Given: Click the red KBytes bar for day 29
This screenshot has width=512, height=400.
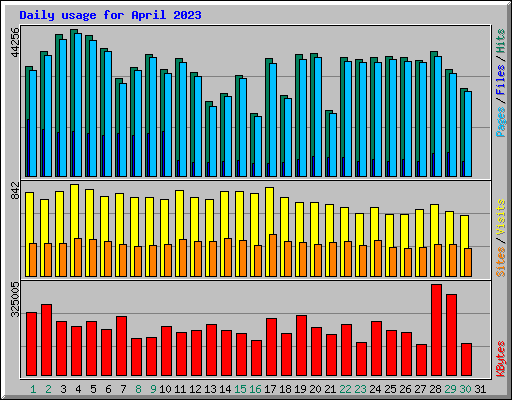Looking at the screenshot, I should click(451, 335).
